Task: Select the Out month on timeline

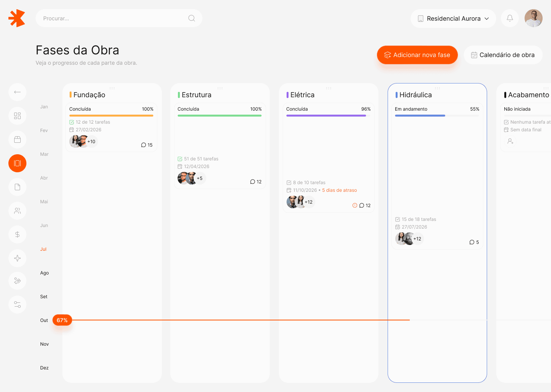Action: click(x=44, y=320)
